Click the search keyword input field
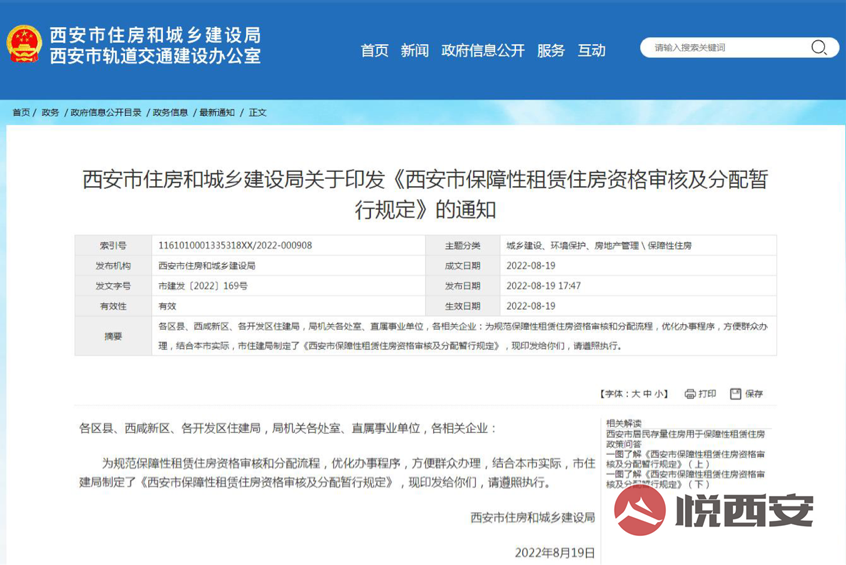This screenshot has height=565, width=846. coord(725,47)
